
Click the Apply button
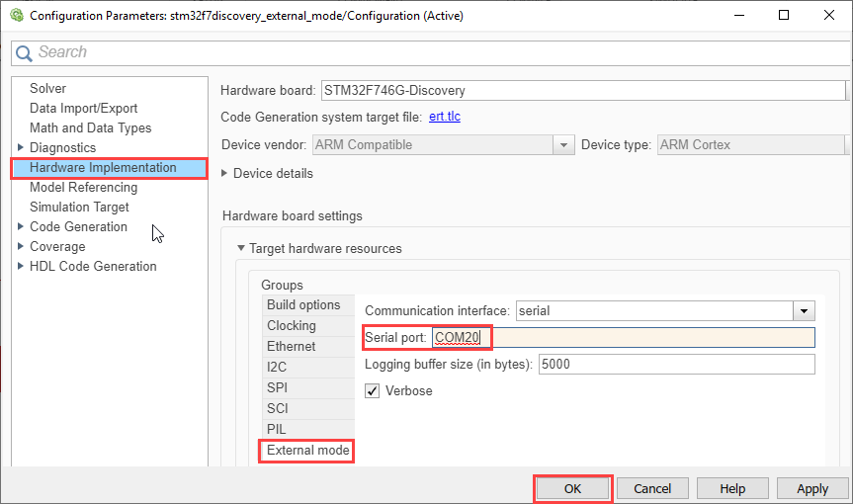[811, 488]
